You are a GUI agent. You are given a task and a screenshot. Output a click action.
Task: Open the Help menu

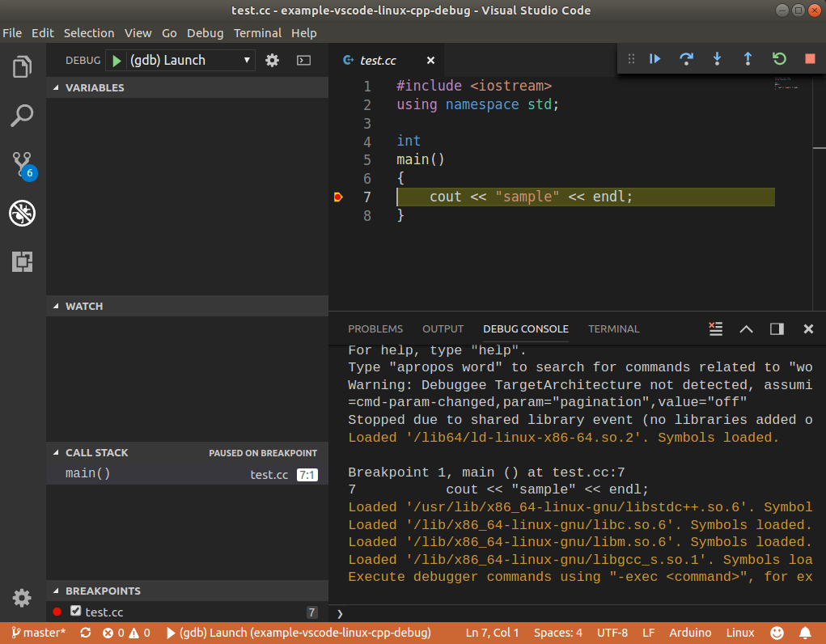click(x=304, y=33)
